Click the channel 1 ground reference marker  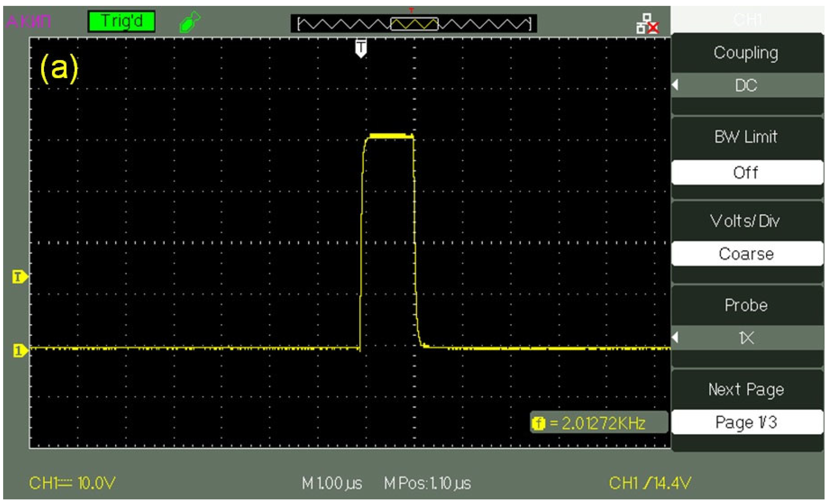coord(20,351)
